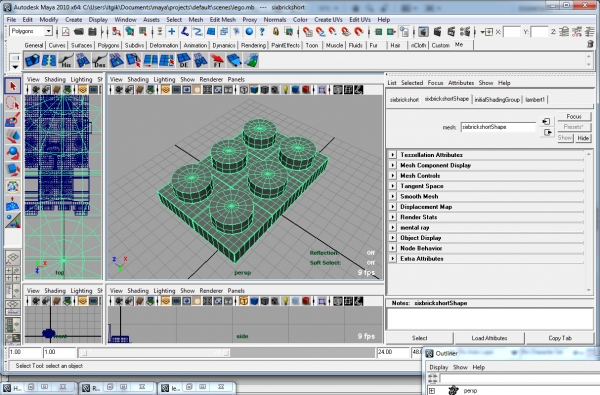Image resolution: width=600 pixels, height=395 pixels.
Task: Toggle construction history on the status line
Action: pyautogui.click(x=404, y=32)
